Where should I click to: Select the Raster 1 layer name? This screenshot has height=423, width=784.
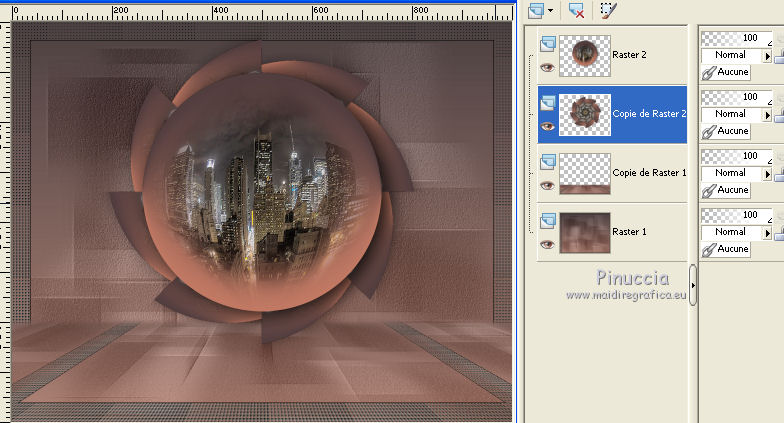(x=629, y=232)
